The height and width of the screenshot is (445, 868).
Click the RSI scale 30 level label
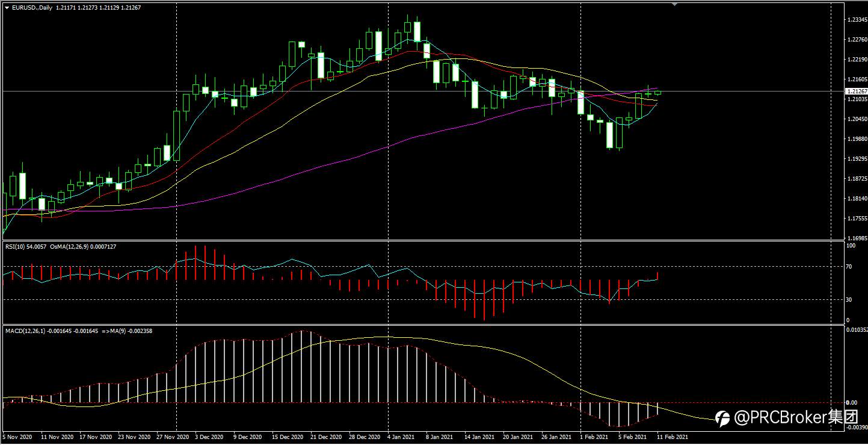click(x=850, y=300)
